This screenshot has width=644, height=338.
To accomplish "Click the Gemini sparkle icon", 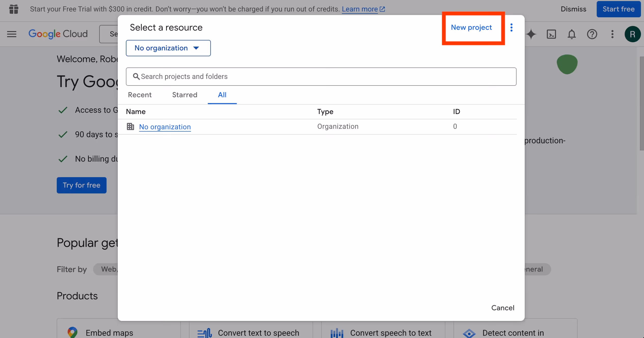I will coord(531,34).
